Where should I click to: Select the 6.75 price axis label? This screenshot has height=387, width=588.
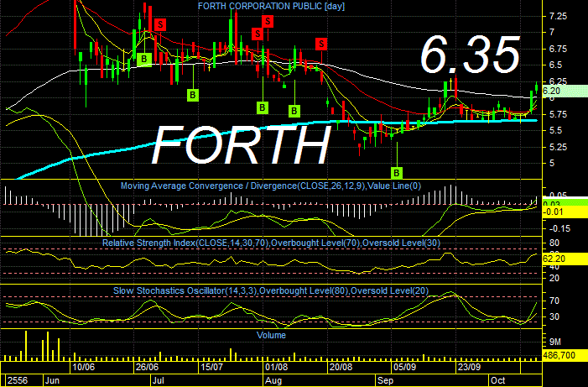click(558, 49)
